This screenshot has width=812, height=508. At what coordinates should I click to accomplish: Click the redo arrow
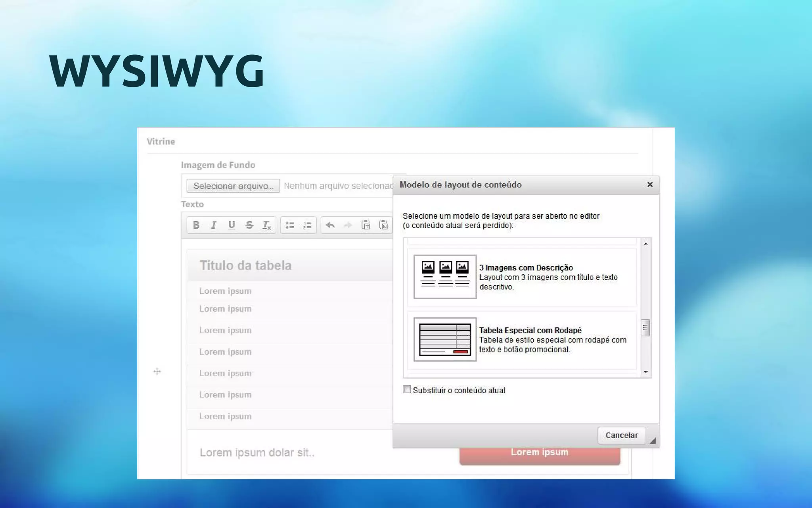[x=348, y=225]
